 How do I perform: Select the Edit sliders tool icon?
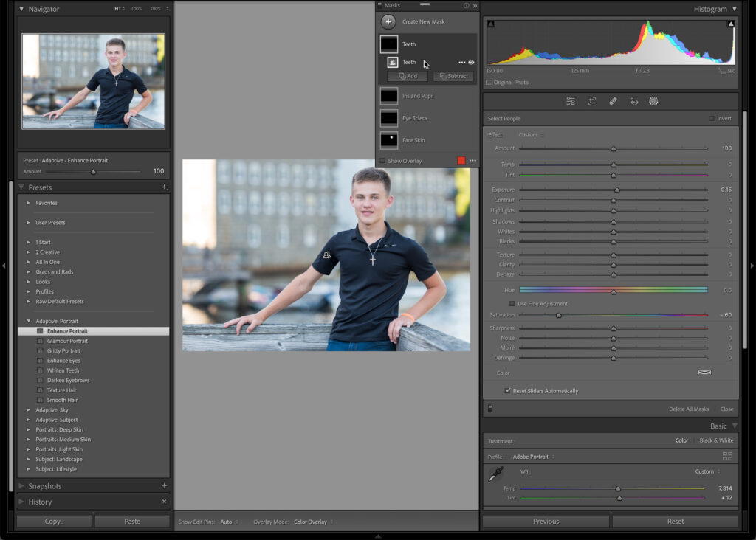(571, 102)
